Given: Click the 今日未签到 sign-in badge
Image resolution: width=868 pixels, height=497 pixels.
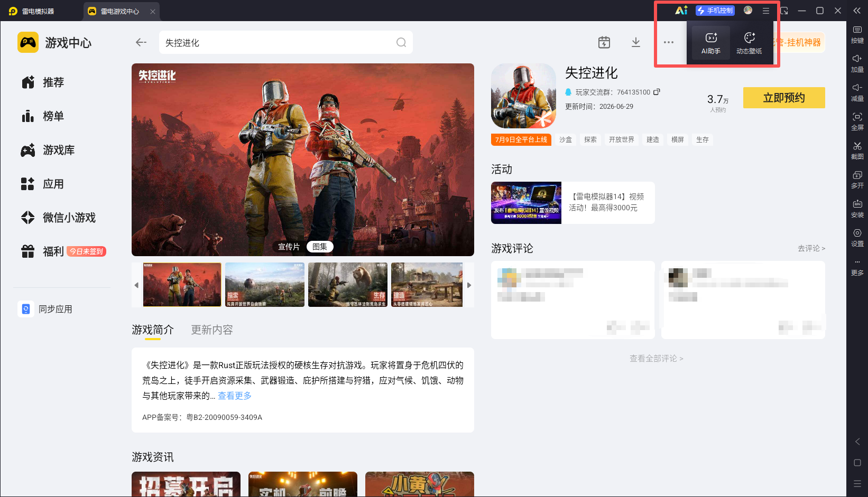Looking at the screenshot, I should [87, 251].
